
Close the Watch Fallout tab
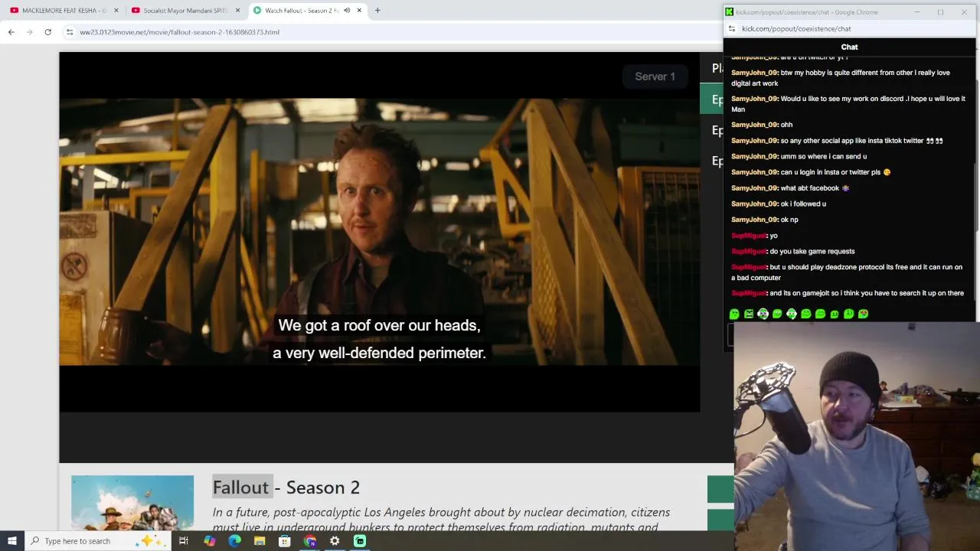tap(359, 11)
